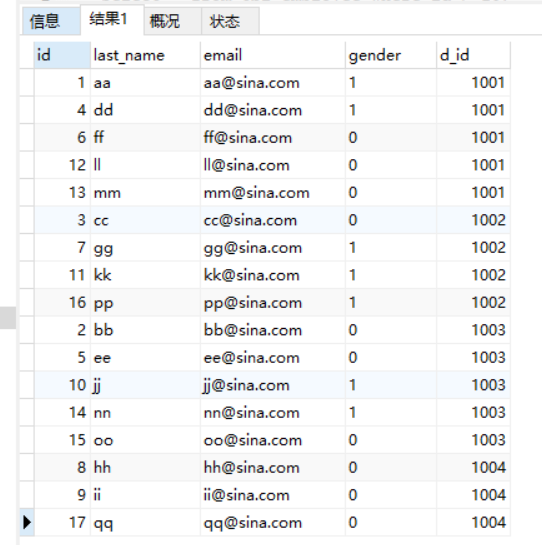This screenshot has height=545, width=542.
Task: Select the cell mm@sina.com
Action: [273, 193]
